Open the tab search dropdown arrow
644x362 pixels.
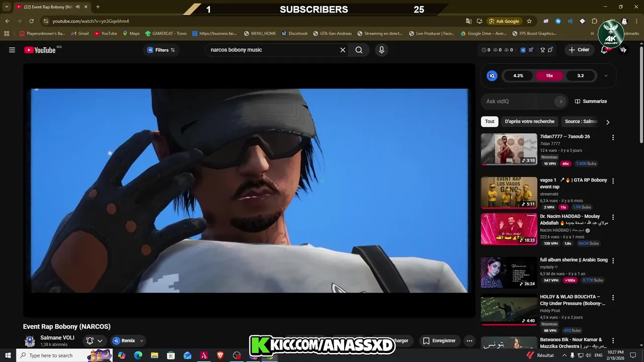[x=7, y=7]
